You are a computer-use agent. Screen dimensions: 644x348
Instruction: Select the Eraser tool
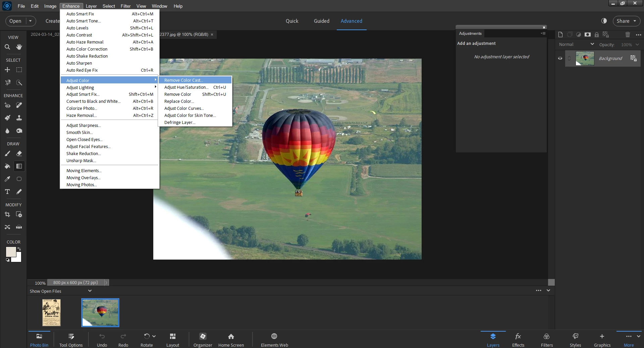pyautogui.click(x=19, y=153)
